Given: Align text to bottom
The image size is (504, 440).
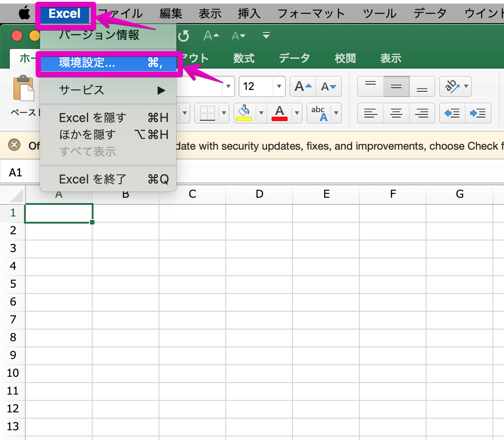Looking at the screenshot, I should [422, 86].
